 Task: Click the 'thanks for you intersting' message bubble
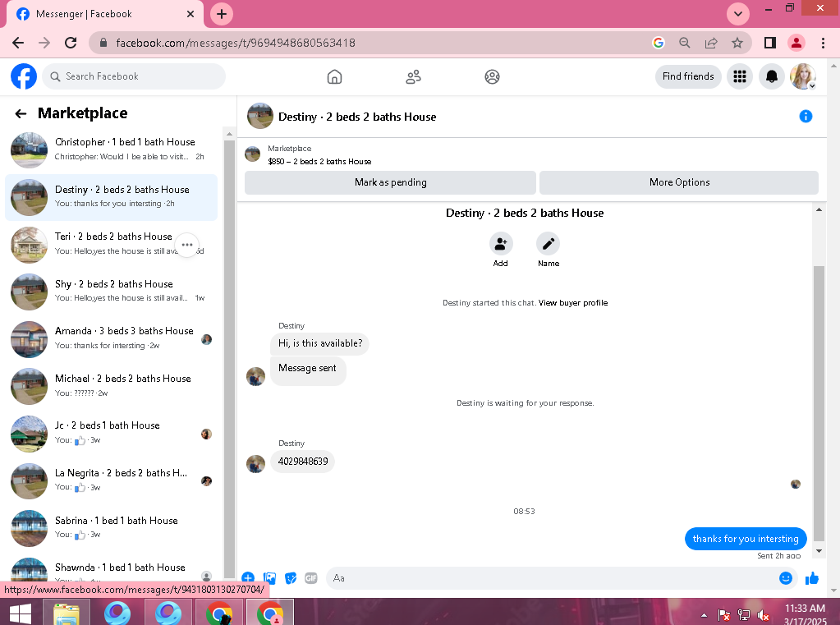coord(746,539)
